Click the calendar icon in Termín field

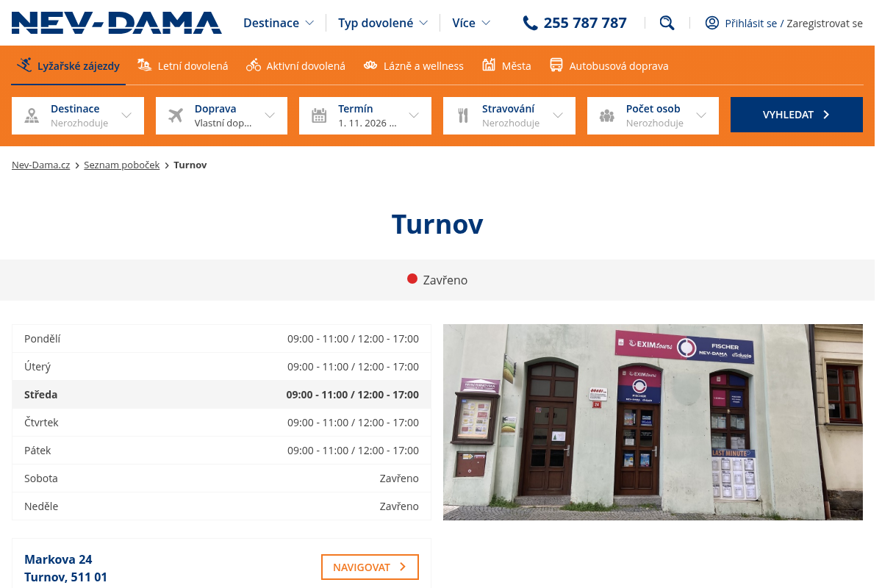[319, 115]
